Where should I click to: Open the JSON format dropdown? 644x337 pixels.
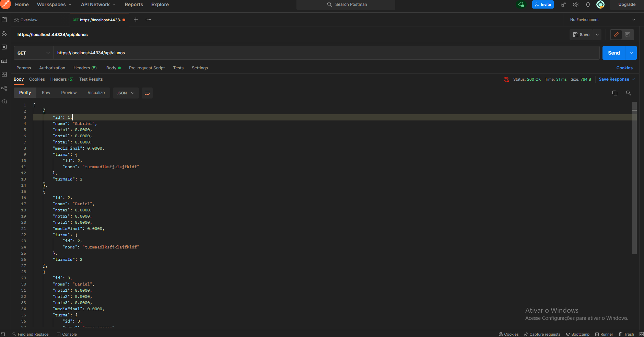125,93
